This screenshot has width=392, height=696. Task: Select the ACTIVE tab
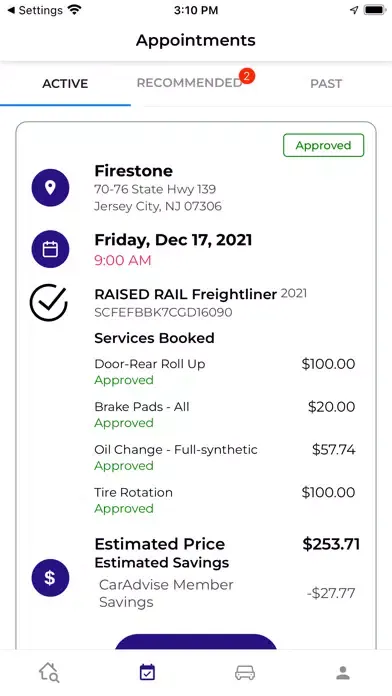[65, 83]
